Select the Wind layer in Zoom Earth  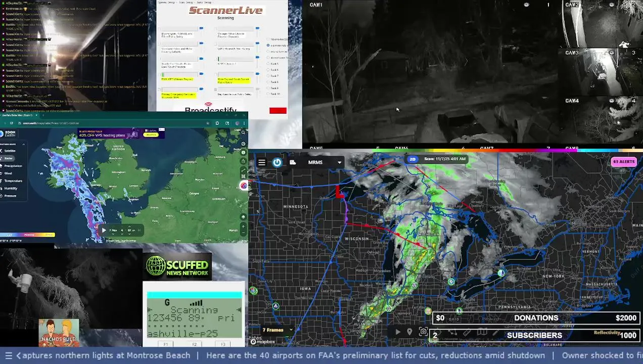tap(7, 173)
